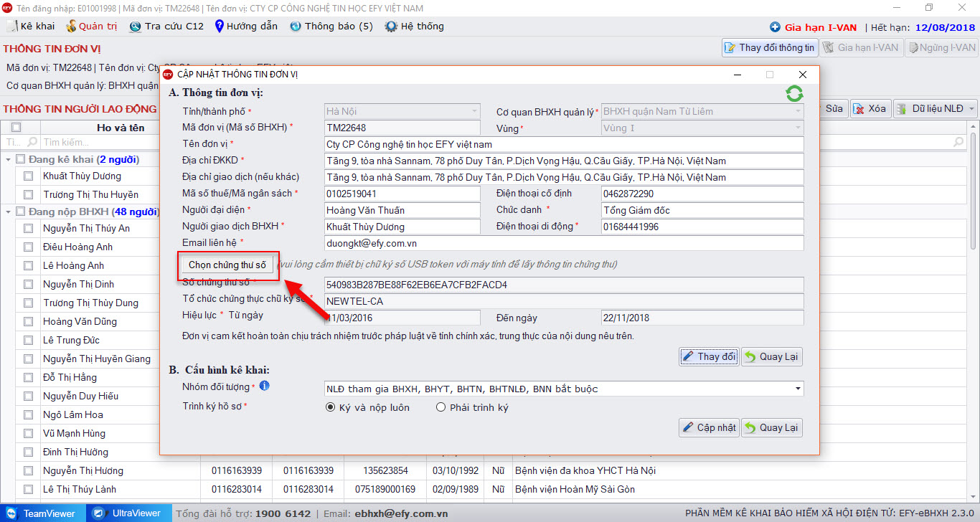Click the Tên đơn vị field
The height and width of the screenshot is (522, 980).
click(564, 144)
